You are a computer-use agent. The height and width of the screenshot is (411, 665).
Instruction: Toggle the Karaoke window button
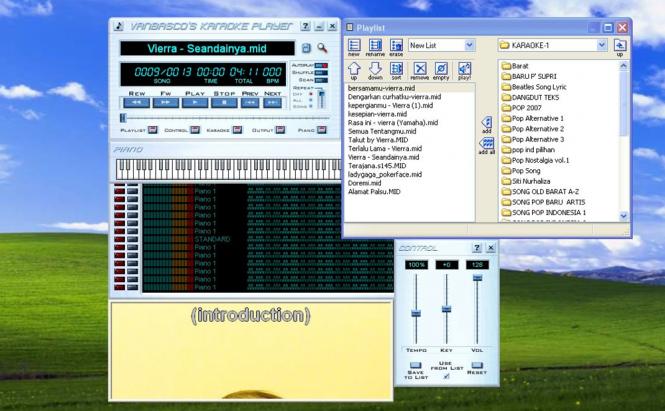(237, 130)
